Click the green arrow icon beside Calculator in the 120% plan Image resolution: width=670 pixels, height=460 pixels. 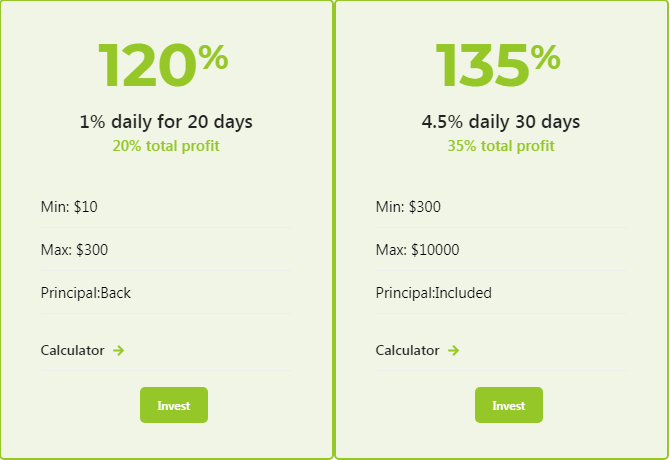coord(118,351)
